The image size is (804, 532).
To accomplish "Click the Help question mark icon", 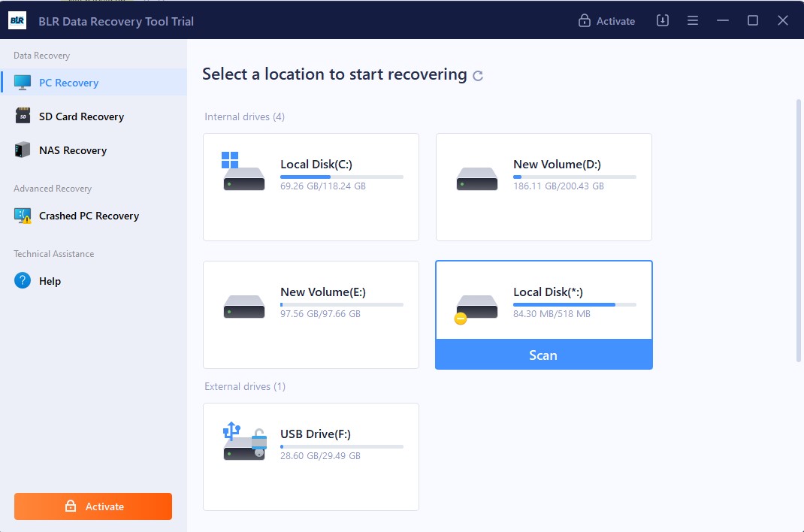I will click(x=23, y=280).
